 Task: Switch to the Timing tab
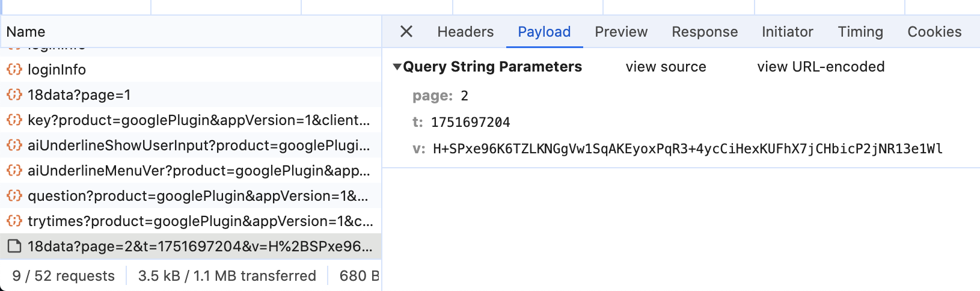[x=860, y=32]
